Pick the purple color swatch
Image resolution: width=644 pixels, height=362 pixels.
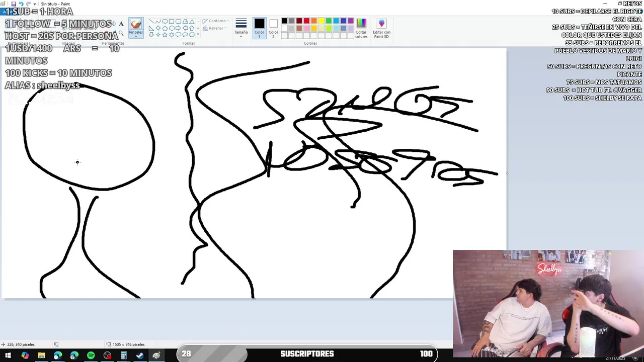351,21
